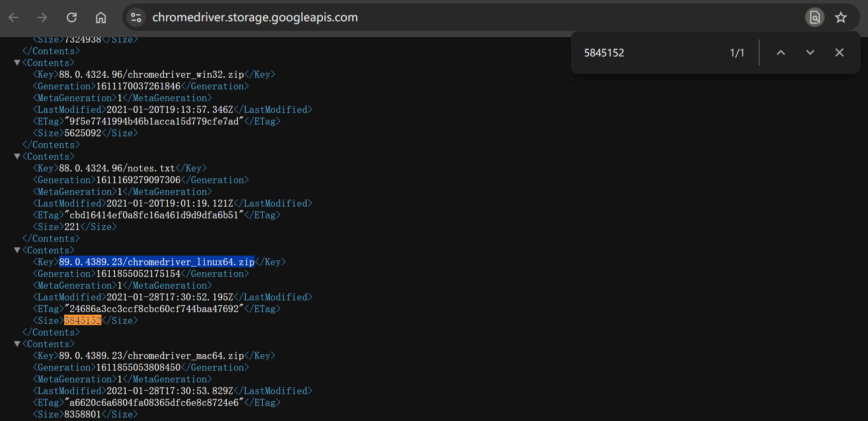Go forward to the next page
The width and height of the screenshot is (868, 421).
[x=42, y=17]
